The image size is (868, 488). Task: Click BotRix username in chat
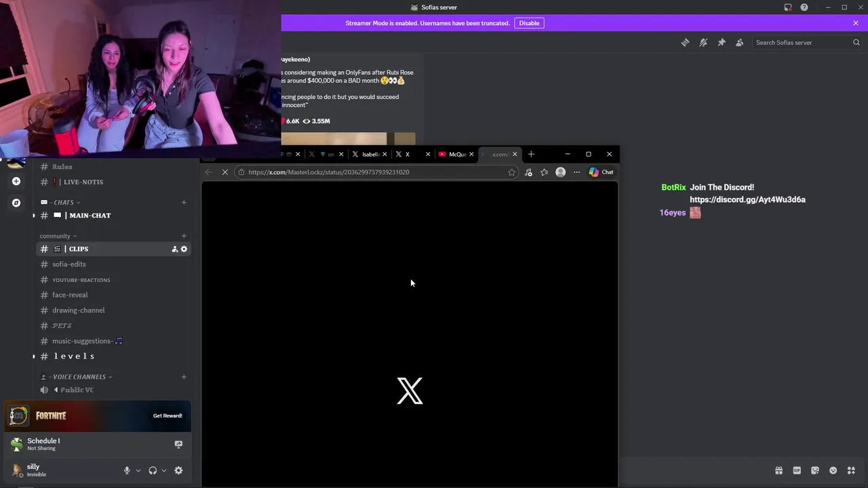click(673, 187)
